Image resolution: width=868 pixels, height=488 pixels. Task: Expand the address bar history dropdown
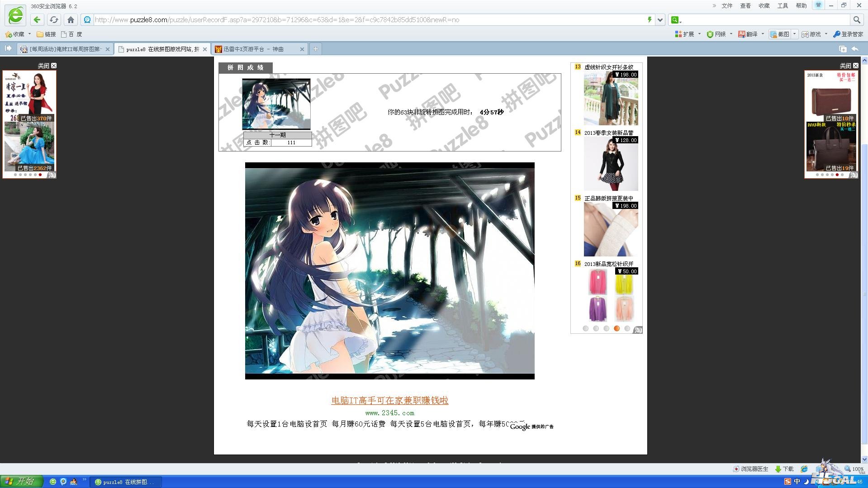click(660, 20)
